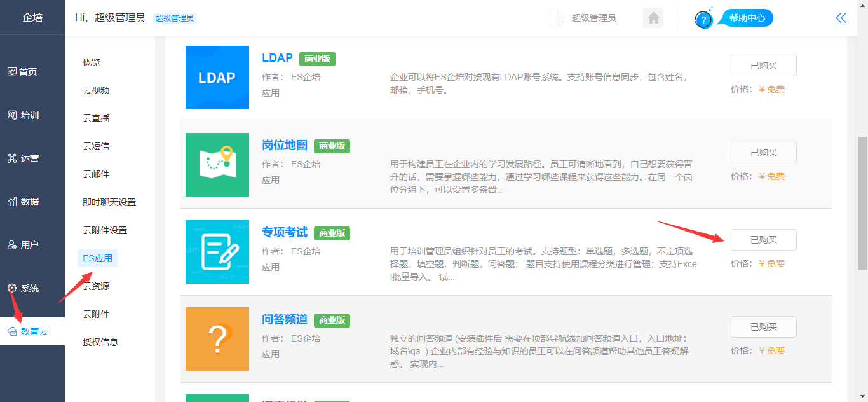The image size is (868, 402).
Task: Click the 专项考试 exam app icon
Action: [217, 252]
